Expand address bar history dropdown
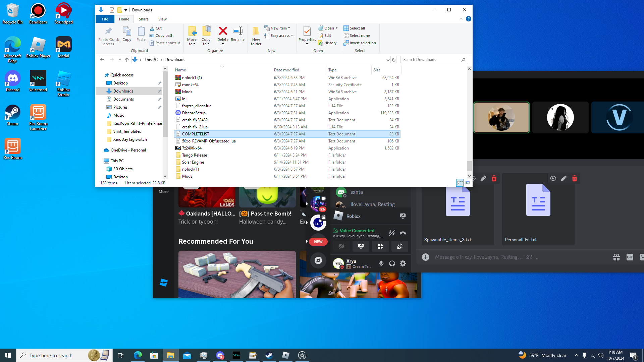Screen dimensions: 644x362 coord(388,60)
